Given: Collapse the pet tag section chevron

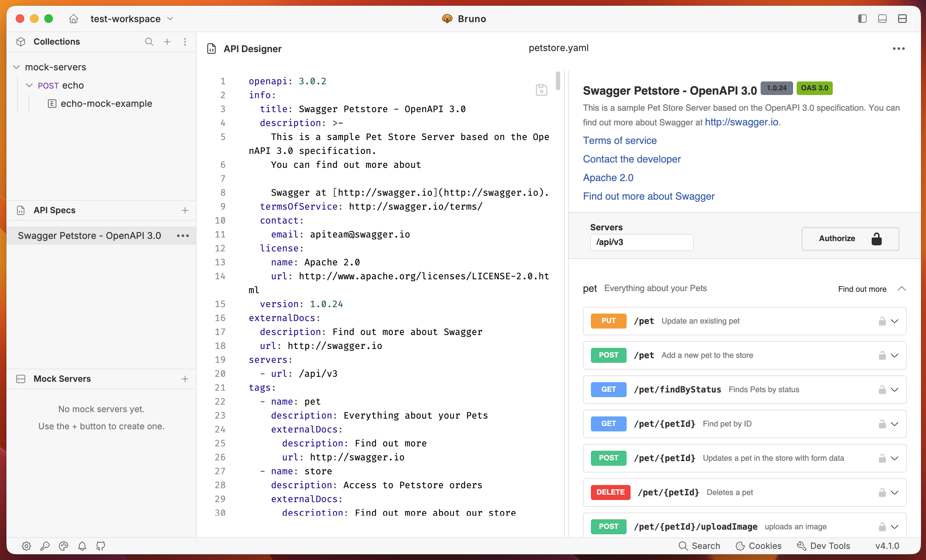Looking at the screenshot, I should point(902,289).
